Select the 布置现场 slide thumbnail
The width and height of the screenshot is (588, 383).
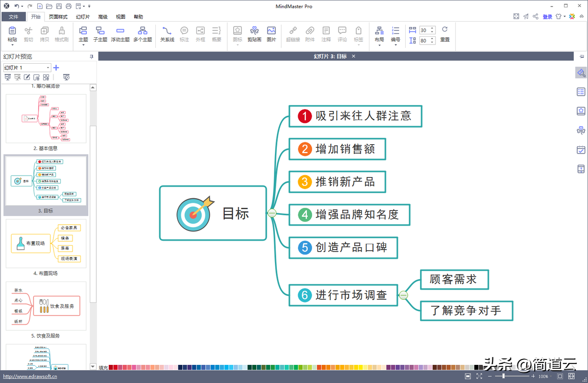click(46, 244)
